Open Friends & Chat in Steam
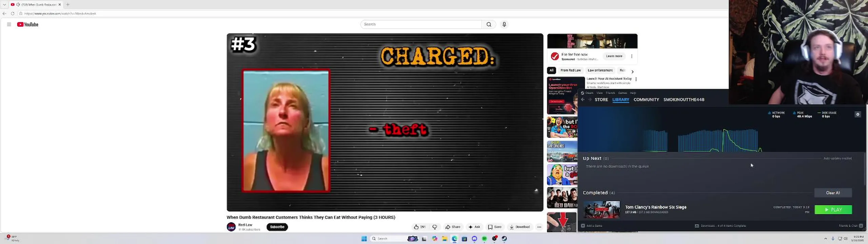 (x=850, y=226)
